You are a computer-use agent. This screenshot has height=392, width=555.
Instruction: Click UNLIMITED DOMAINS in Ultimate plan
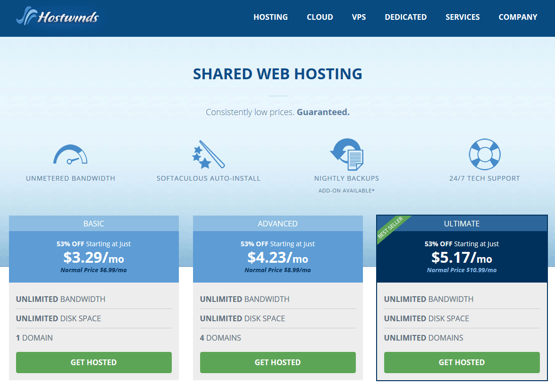[424, 338]
